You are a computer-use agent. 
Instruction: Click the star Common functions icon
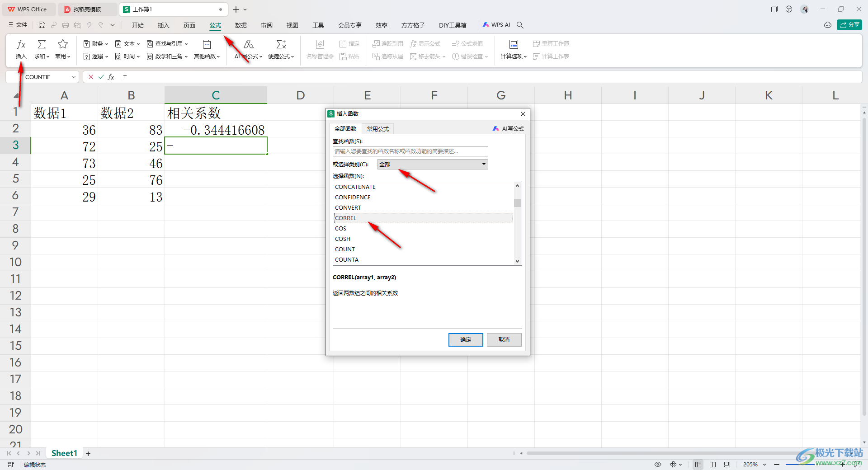click(63, 44)
